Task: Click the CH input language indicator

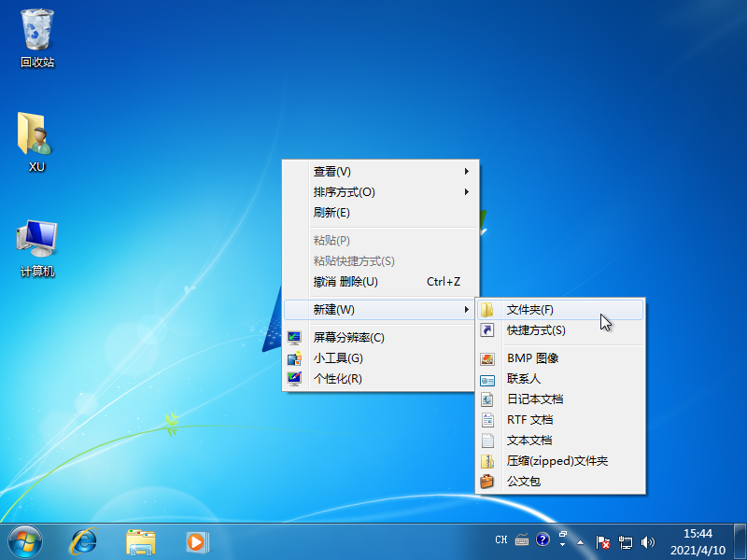Action: tap(500, 540)
